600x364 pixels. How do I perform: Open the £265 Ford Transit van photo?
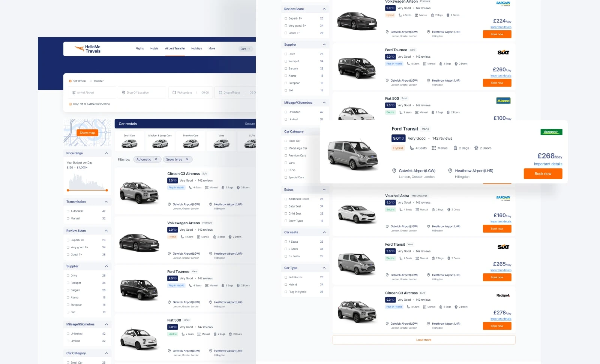click(x=357, y=263)
